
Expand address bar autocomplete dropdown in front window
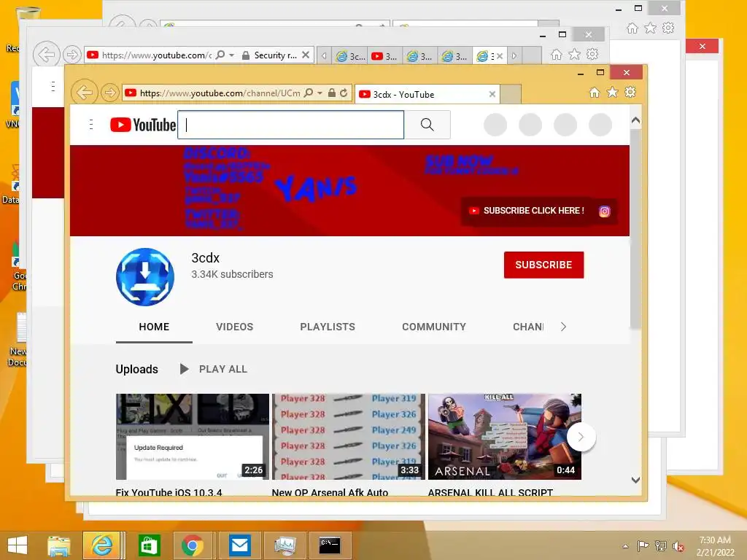[x=320, y=93]
